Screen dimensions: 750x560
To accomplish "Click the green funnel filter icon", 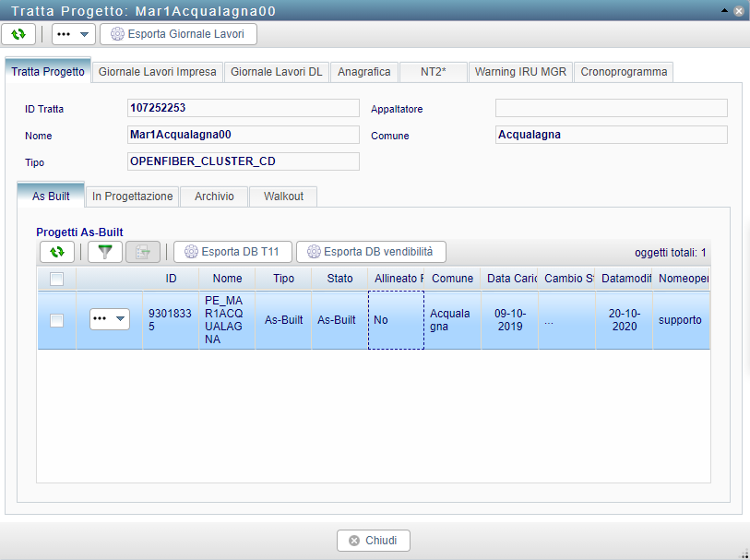I will pos(104,251).
